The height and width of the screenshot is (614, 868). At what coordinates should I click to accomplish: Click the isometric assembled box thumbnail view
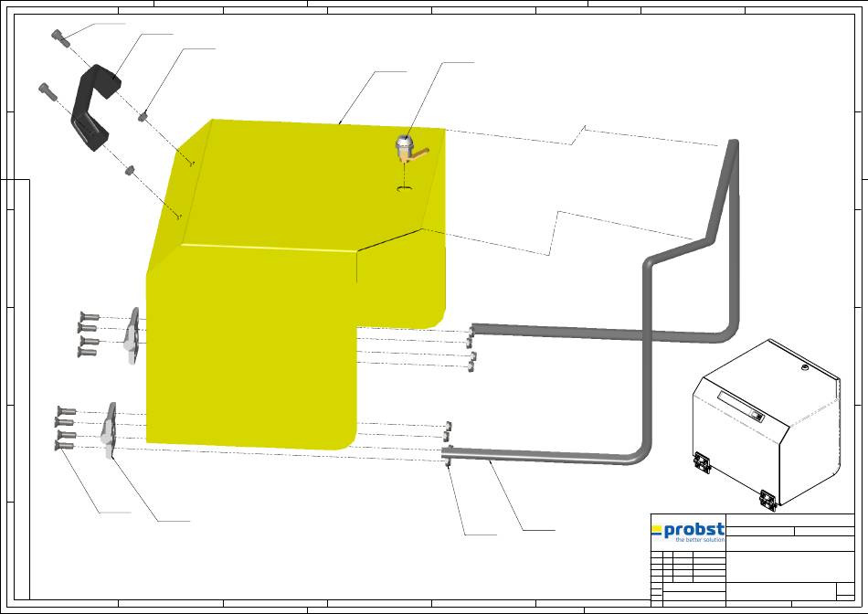pyautogui.click(x=767, y=425)
